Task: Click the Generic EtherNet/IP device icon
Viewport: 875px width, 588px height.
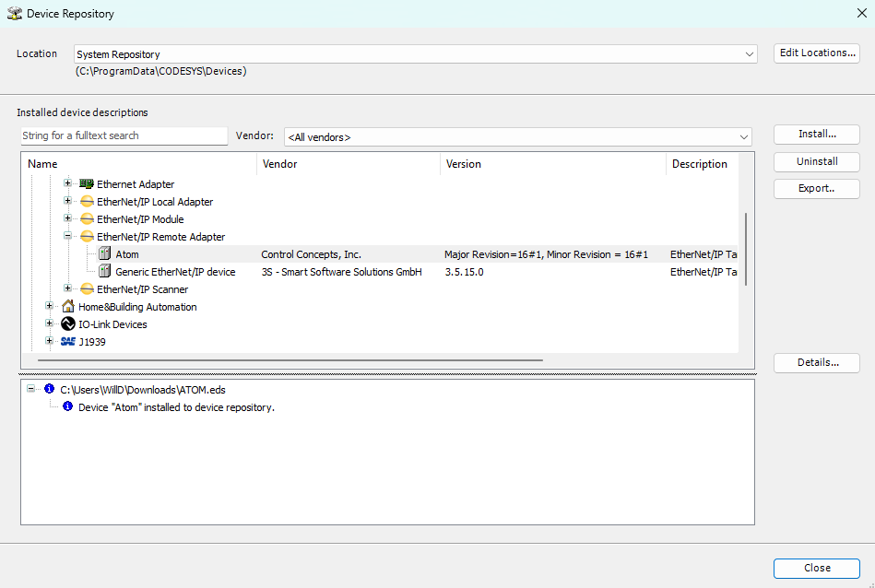Action: tap(105, 271)
